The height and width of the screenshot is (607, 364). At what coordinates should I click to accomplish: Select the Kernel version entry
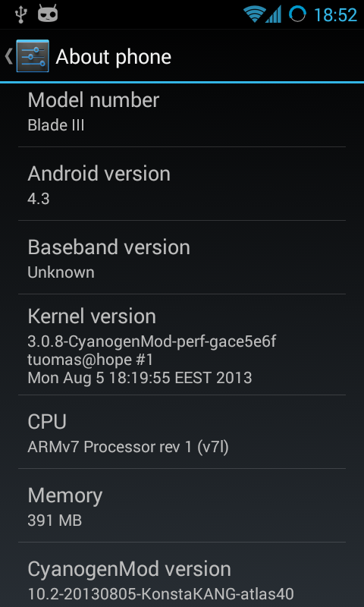click(182, 344)
